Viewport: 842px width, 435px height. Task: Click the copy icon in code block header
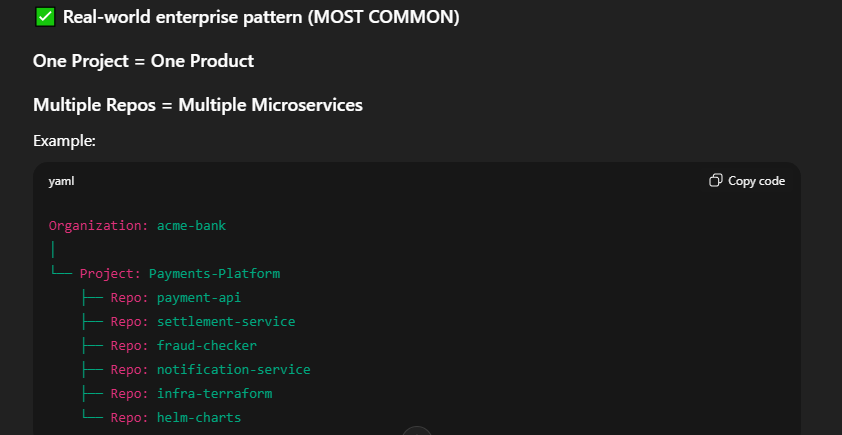click(x=715, y=181)
